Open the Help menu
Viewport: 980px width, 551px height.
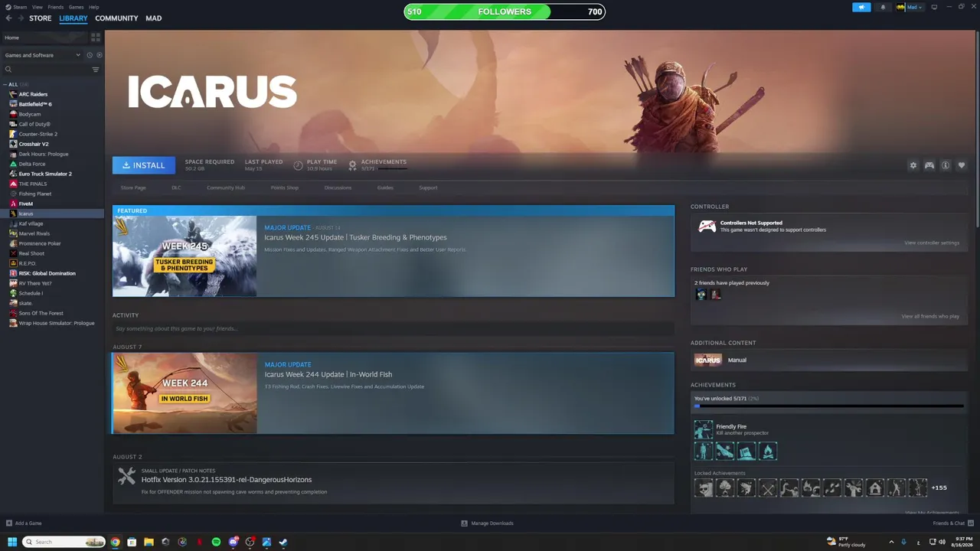point(93,7)
